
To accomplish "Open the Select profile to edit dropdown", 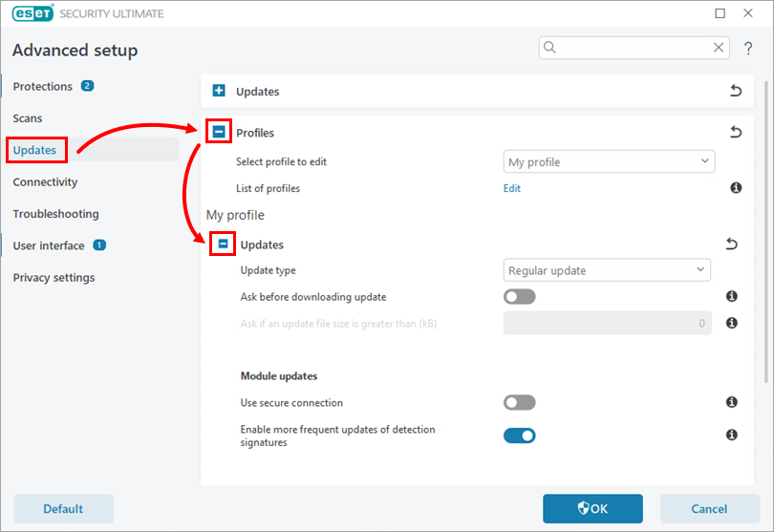I will tap(609, 162).
